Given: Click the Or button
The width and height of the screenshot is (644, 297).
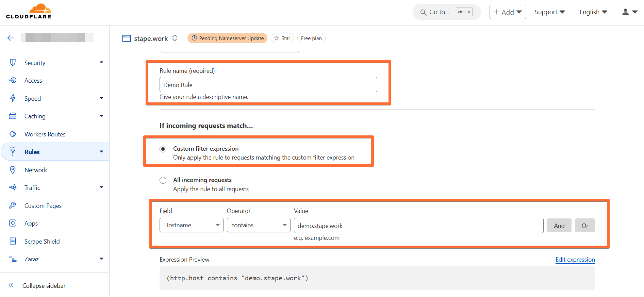Looking at the screenshot, I should coord(585,226).
